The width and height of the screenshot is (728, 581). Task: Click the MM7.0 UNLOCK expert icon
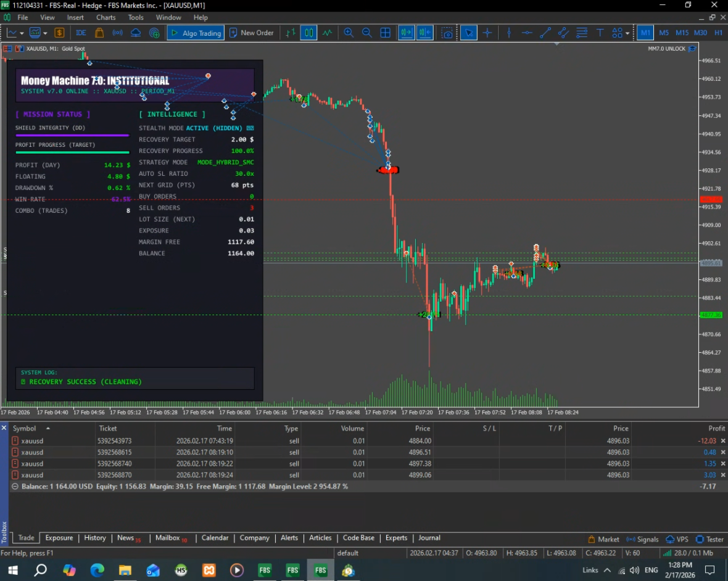coord(692,49)
